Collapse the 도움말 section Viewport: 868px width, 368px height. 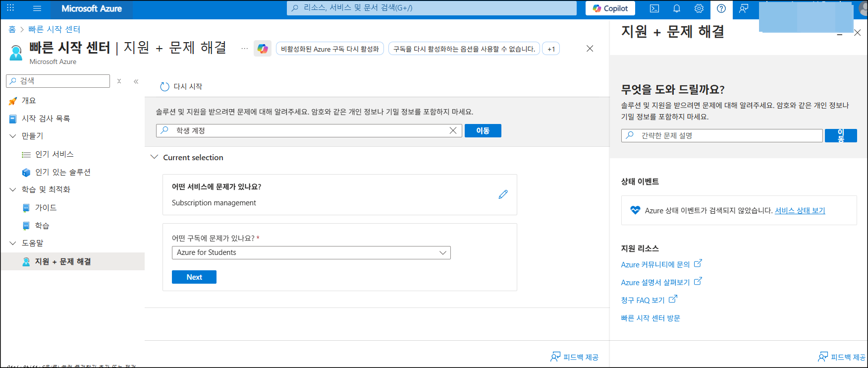(13, 243)
